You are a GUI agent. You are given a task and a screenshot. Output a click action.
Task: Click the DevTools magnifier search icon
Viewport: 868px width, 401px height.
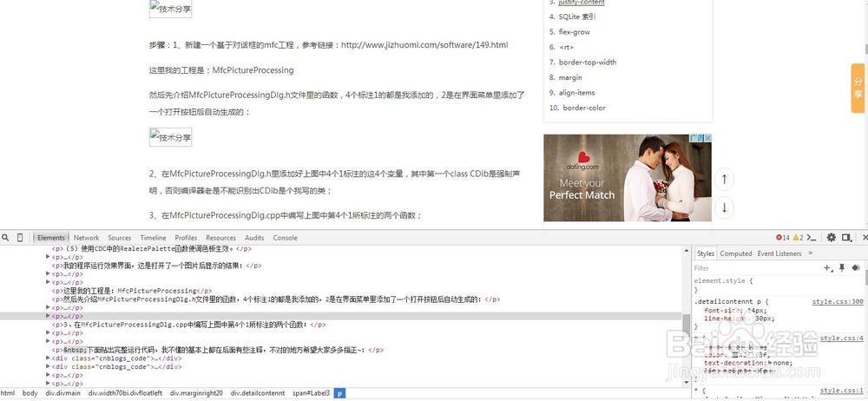[x=5, y=238]
